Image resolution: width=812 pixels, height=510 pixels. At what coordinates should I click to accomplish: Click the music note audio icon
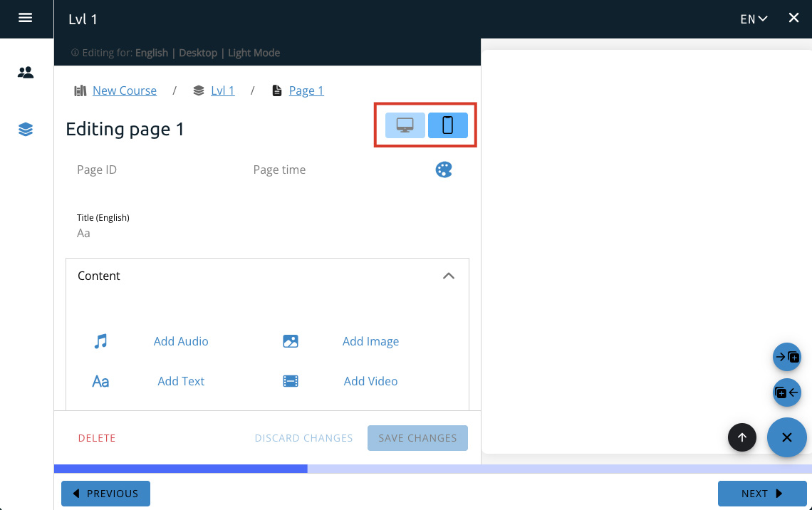[x=100, y=341]
